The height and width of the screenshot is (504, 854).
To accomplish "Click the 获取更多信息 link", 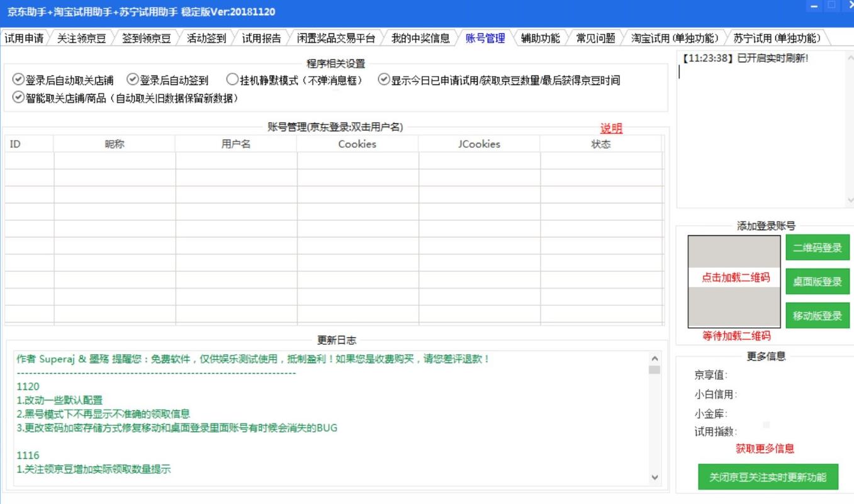I will [x=765, y=449].
